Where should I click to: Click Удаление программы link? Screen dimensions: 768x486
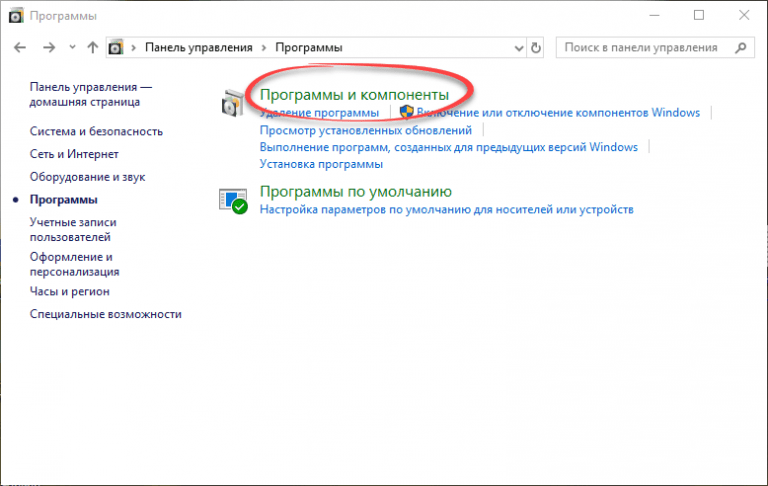pos(319,113)
